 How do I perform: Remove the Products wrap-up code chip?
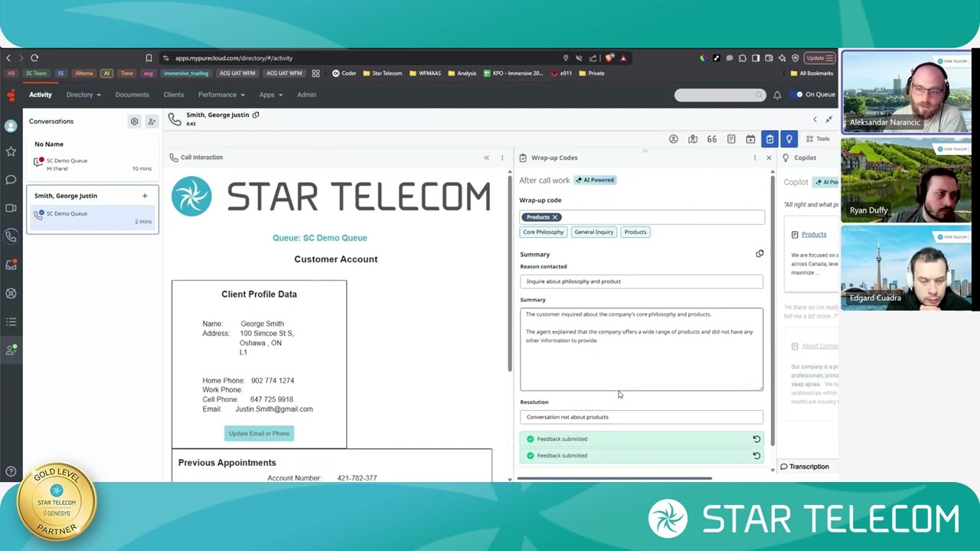[555, 217]
